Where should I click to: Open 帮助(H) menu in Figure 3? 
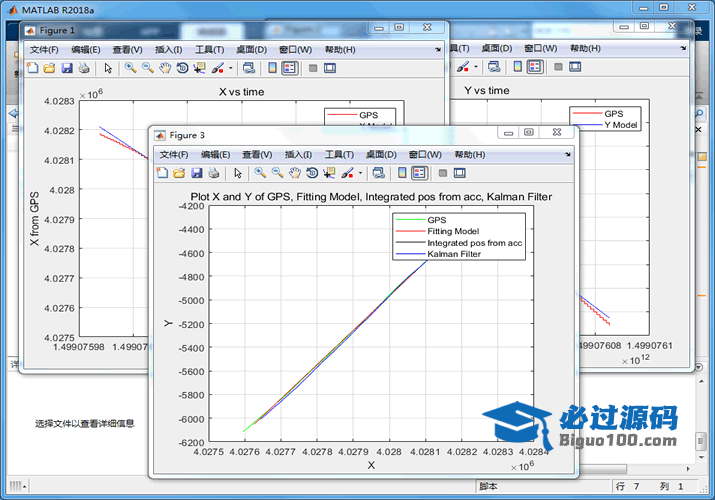[470, 155]
